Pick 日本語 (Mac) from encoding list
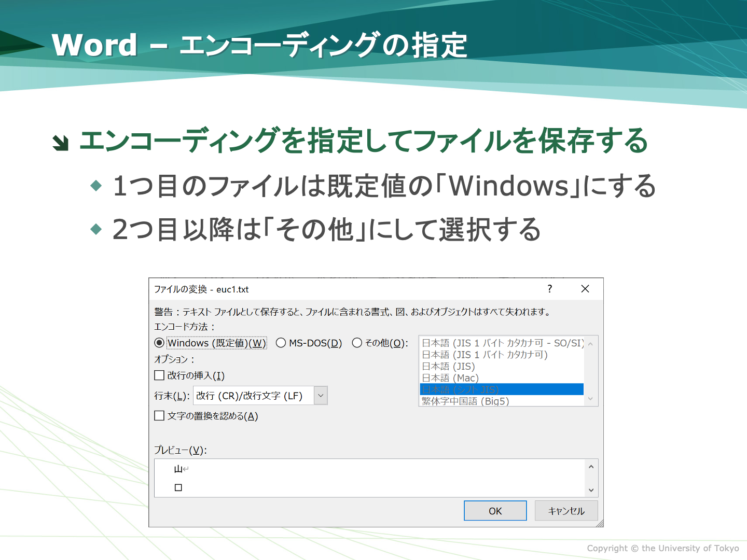This screenshot has width=747, height=560. pos(502,378)
